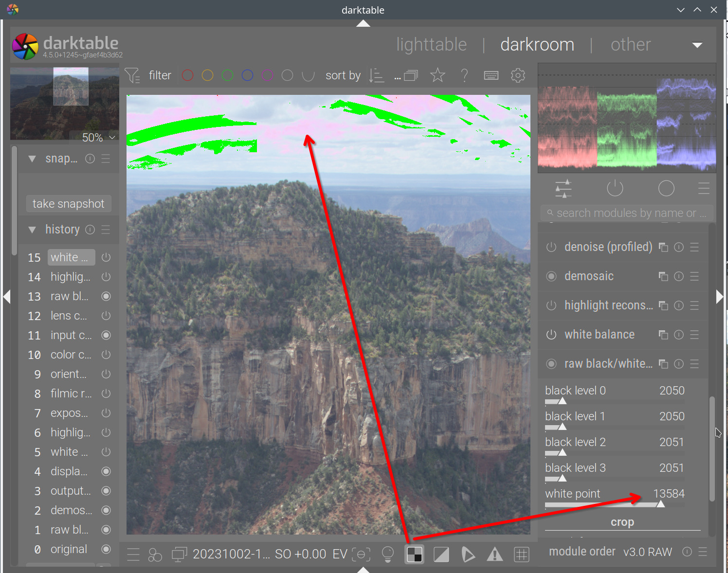
Task: Open the 50% zoom level dropdown
Action: [x=113, y=137]
